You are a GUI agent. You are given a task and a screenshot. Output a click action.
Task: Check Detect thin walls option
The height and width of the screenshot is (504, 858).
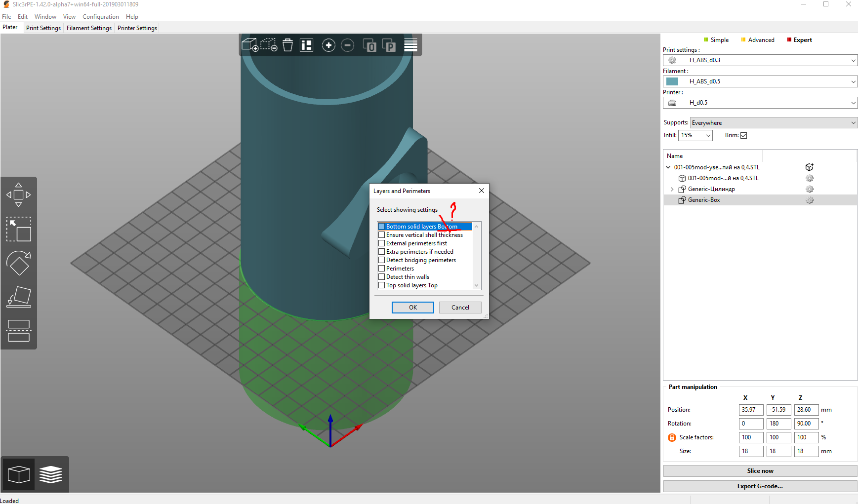[x=381, y=277]
